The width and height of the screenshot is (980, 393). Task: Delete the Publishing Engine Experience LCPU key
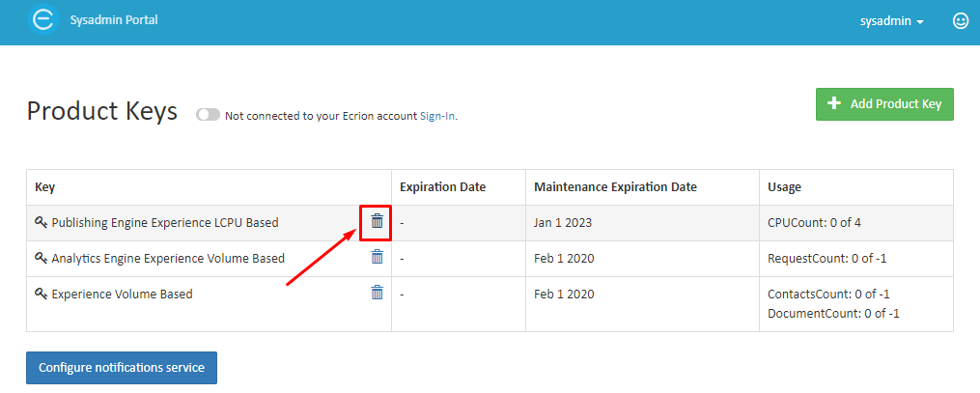pyautogui.click(x=377, y=221)
